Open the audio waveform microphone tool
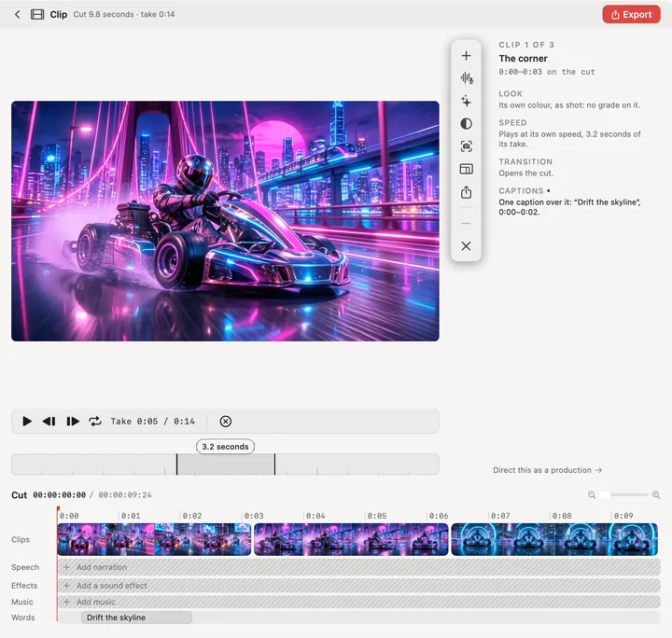 click(467, 78)
